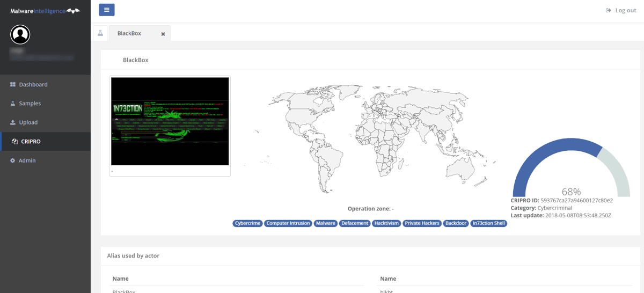
Task: Select the Private Hackers tag
Action: click(422, 223)
